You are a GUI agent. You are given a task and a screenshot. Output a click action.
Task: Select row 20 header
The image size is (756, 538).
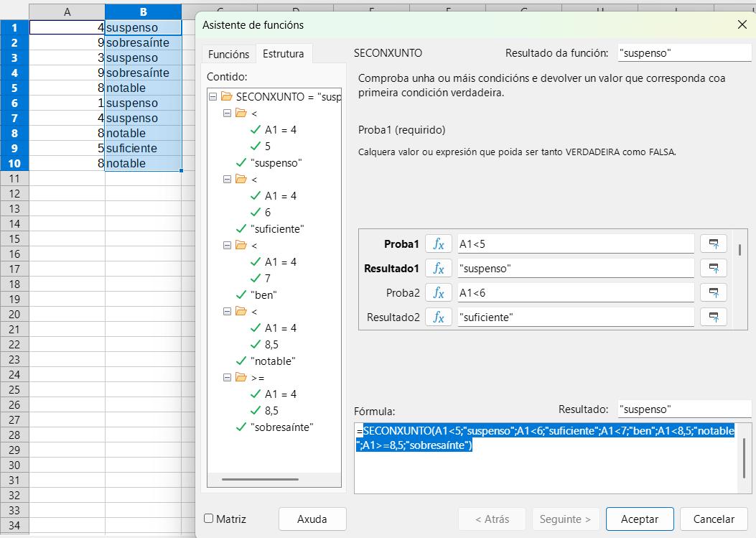[14, 314]
